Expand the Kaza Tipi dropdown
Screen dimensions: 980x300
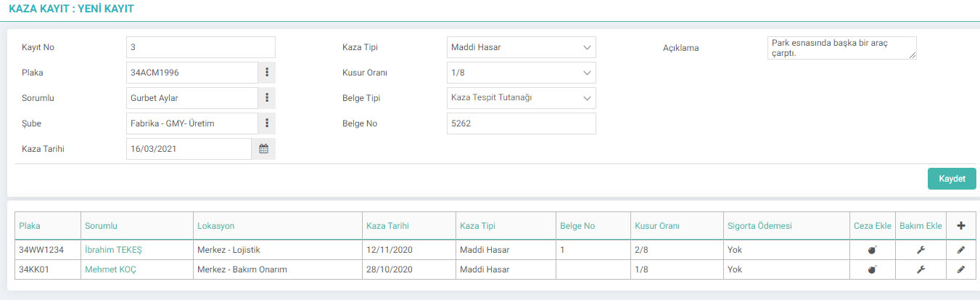pyautogui.click(x=522, y=47)
